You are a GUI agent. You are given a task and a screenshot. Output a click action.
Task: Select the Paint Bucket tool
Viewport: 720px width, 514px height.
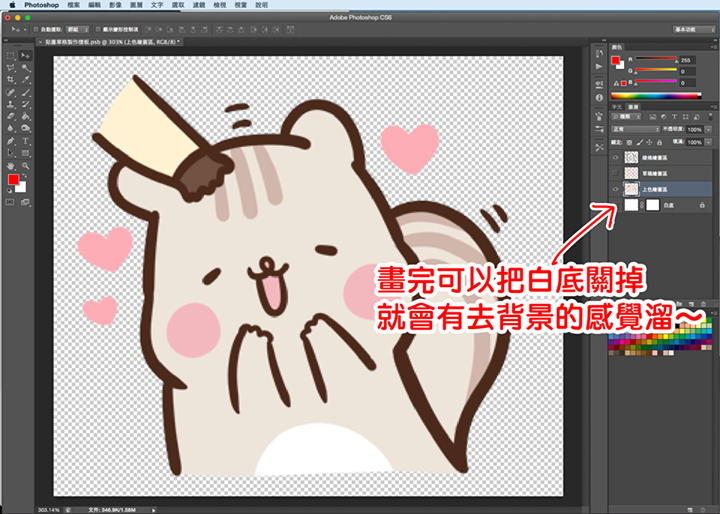(x=26, y=116)
